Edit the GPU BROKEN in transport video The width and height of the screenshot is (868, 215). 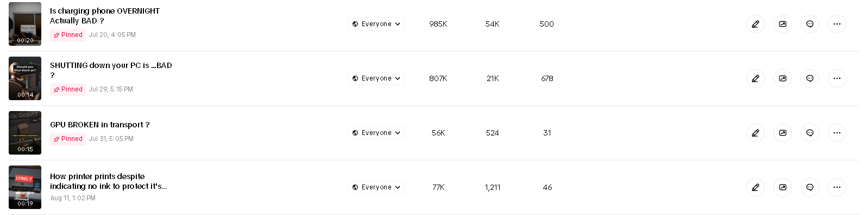pos(755,133)
